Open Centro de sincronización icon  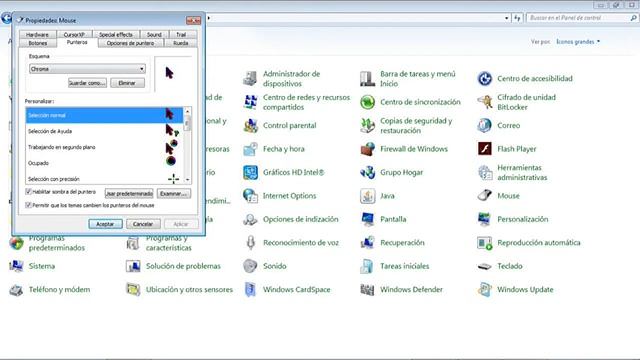[x=367, y=102]
